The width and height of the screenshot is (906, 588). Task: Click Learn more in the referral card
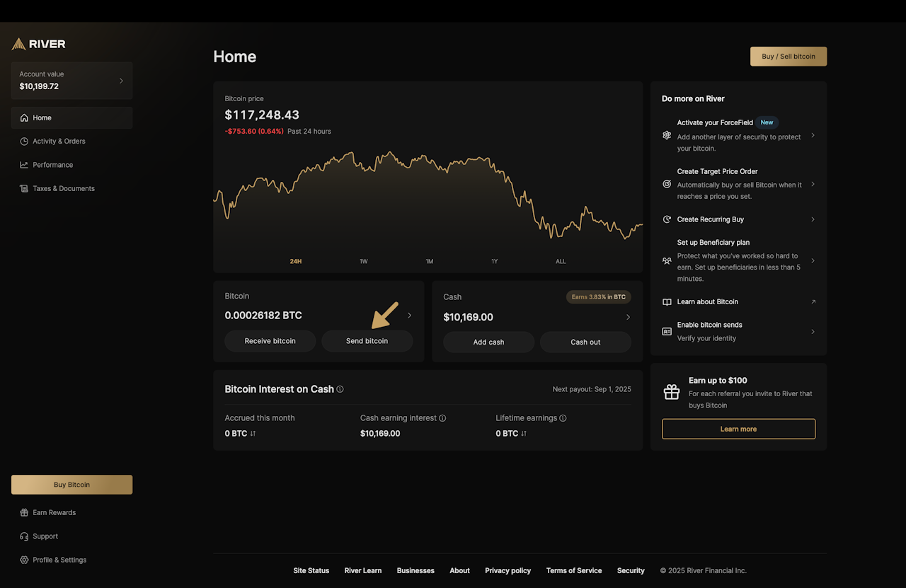tap(738, 429)
